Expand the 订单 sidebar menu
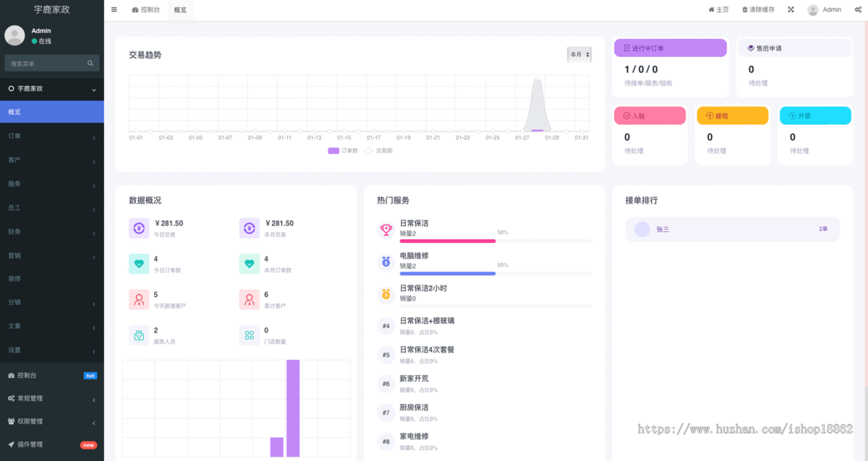Image resolution: width=868 pixels, height=461 pixels. pos(51,136)
